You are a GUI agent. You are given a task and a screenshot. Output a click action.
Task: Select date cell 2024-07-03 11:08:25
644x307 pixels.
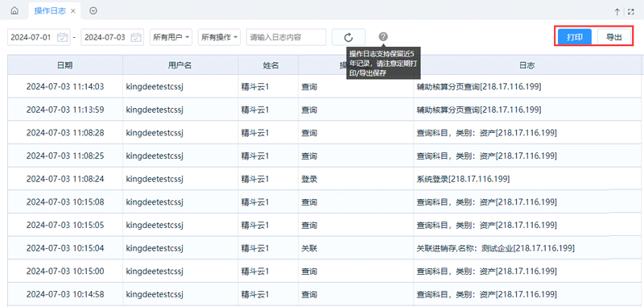[65, 156]
